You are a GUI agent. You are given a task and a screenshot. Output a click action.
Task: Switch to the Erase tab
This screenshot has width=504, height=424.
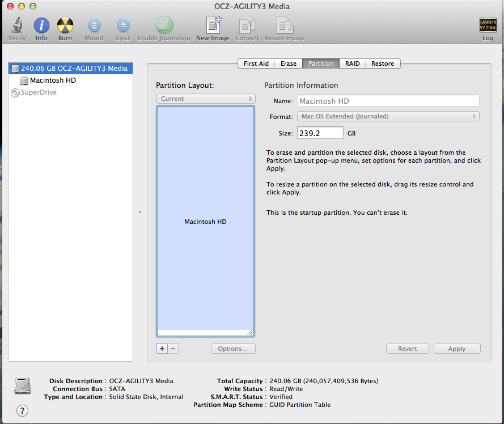click(289, 63)
